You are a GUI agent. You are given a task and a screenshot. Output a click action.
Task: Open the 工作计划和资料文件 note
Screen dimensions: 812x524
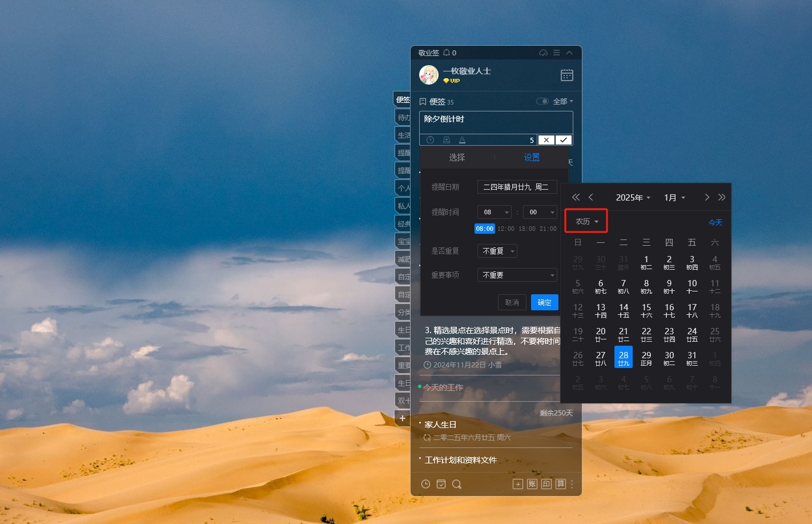coord(461,460)
